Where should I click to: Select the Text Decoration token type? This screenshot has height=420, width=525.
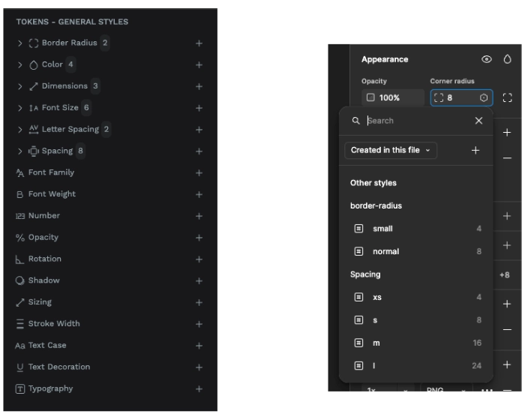point(52,367)
